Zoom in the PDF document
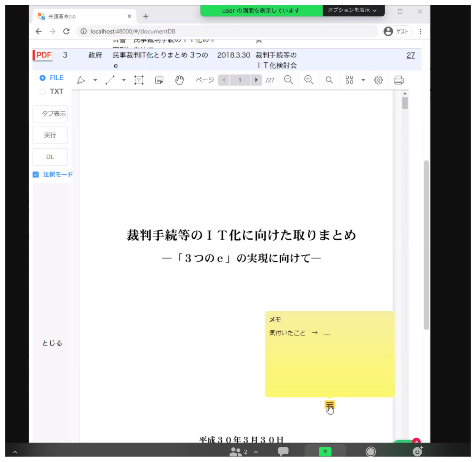The width and height of the screenshot is (476, 462). (x=309, y=80)
